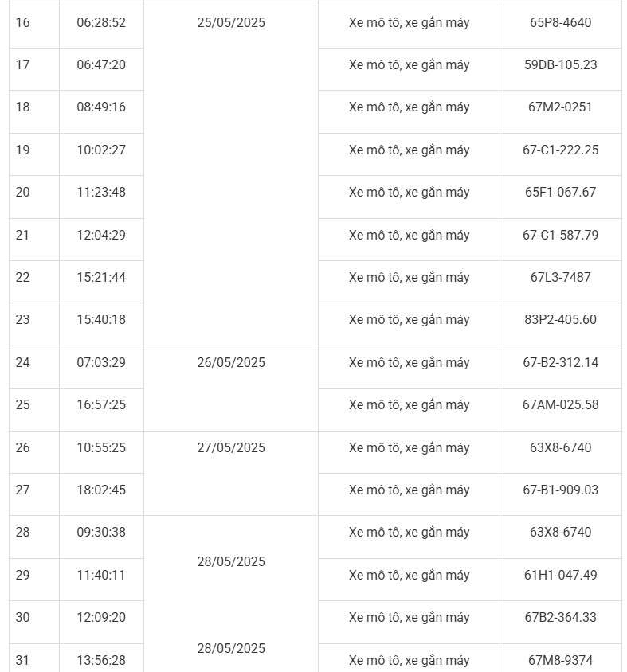627x672 pixels.
Task: Select license plate 65F1-067.67
Action: point(560,193)
